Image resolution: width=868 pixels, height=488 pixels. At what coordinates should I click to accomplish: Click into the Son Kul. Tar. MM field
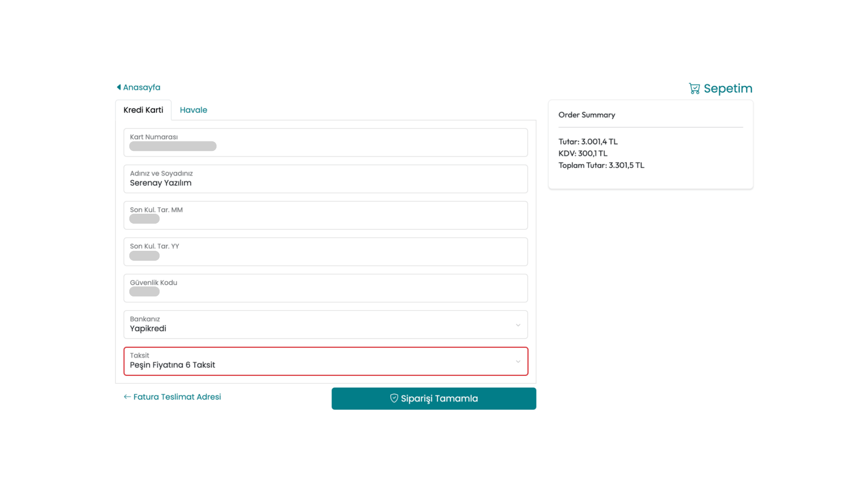(325, 216)
